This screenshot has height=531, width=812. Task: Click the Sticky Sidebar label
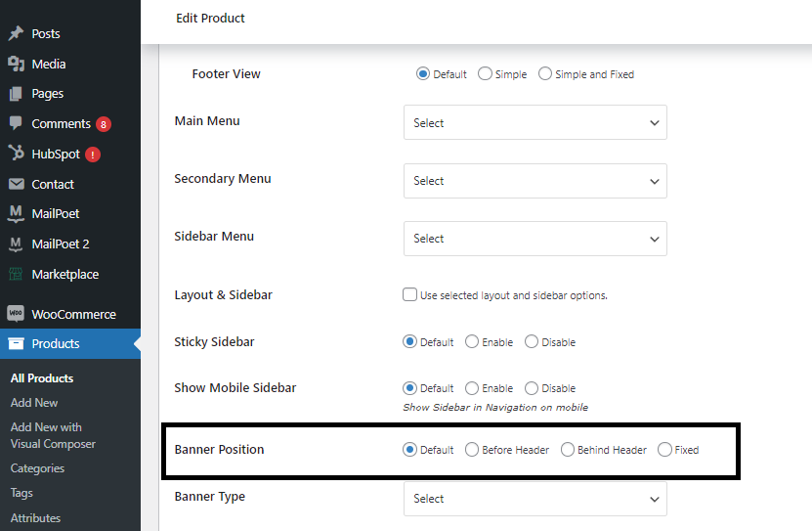click(214, 342)
